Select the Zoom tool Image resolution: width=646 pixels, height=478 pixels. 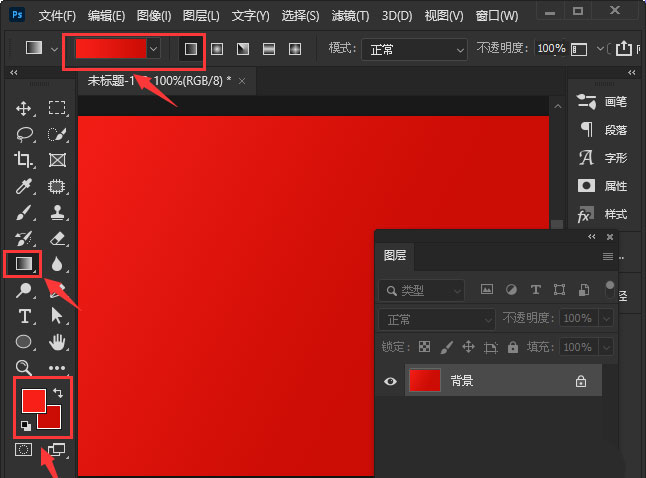pos(23,367)
